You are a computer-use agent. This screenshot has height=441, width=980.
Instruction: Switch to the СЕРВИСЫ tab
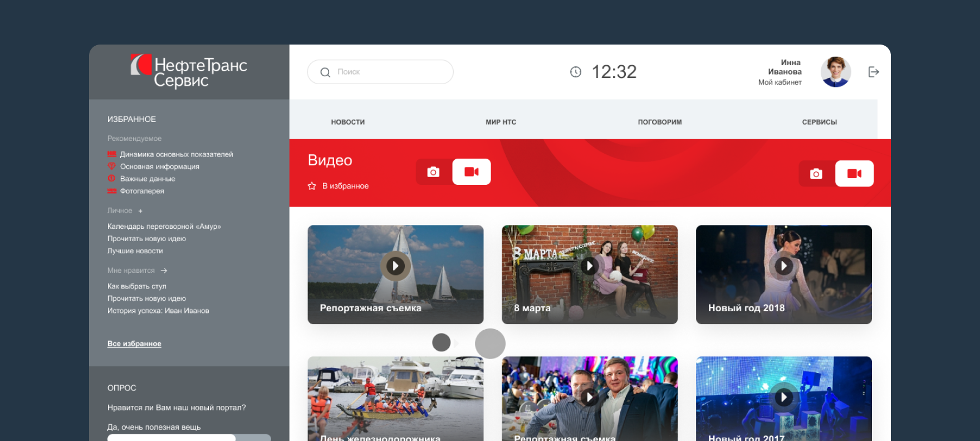(819, 122)
